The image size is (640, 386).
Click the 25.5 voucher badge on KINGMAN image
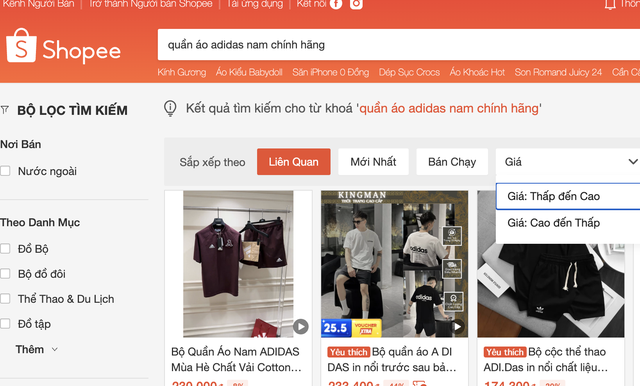351,328
